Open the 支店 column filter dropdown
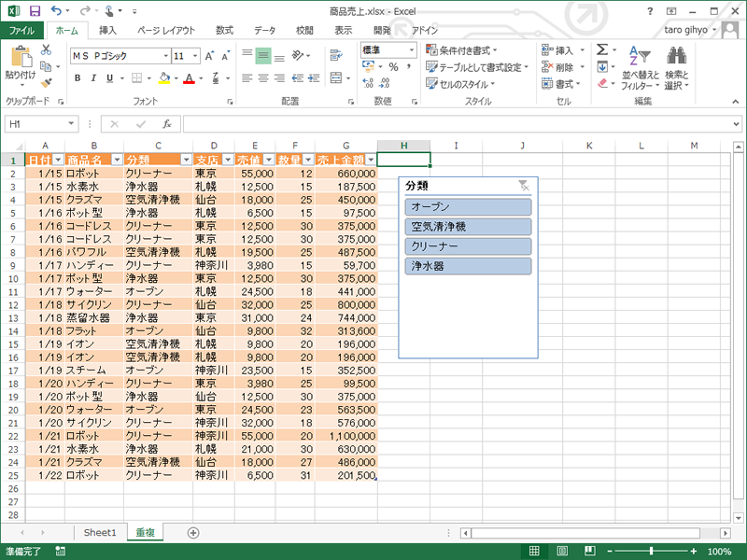The height and width of the screenshot is (560, 747). click(x=227, y=161)
